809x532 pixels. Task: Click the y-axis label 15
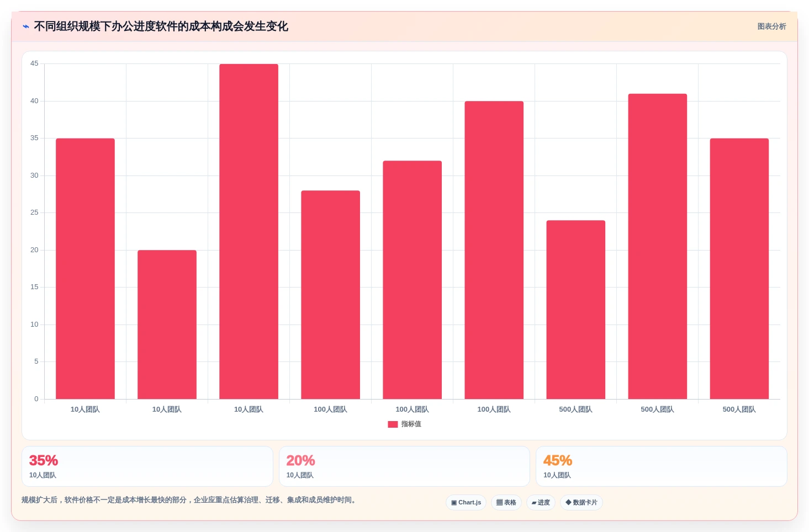pyautogui.click(x=34, y=287)
